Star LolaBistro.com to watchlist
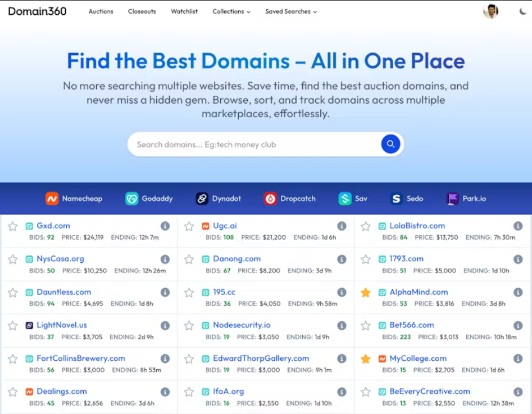 (x=366, y=226)
